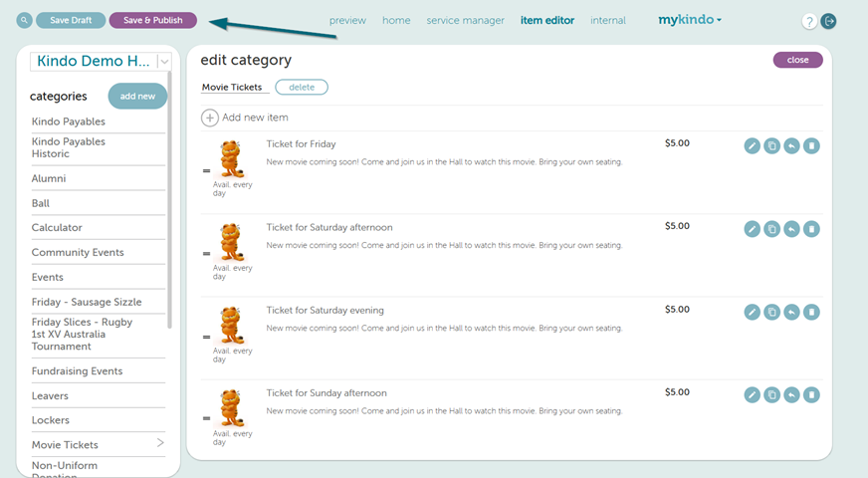Click Garfield thumbnail of Ticket for Saturday evening
Image resolution: width=868 pixels, height=478 pixels.
pos(231,326)
